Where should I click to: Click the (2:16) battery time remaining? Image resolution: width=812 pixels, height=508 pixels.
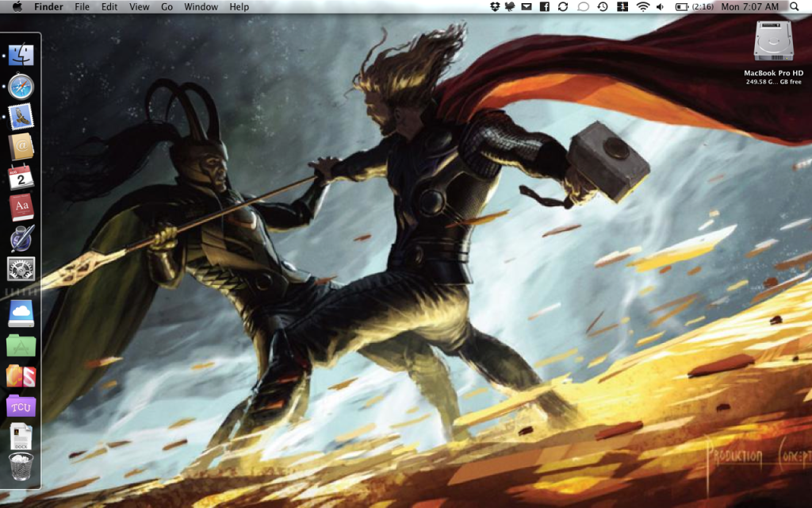click(703, 6)
